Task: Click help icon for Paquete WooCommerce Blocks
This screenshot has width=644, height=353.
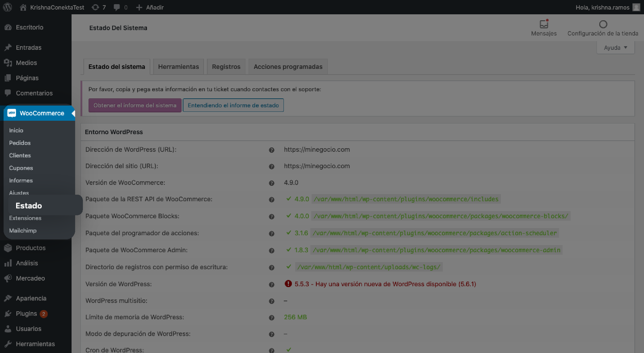Action: click(x=271, y=216)
